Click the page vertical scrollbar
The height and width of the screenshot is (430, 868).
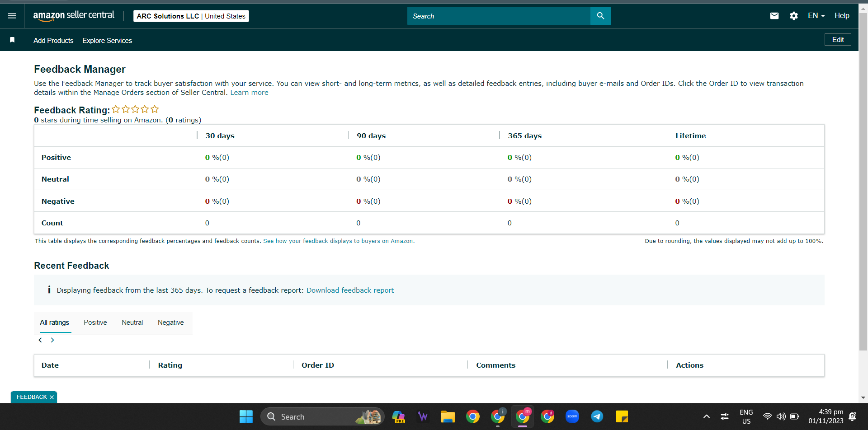[x=863, y=181]
